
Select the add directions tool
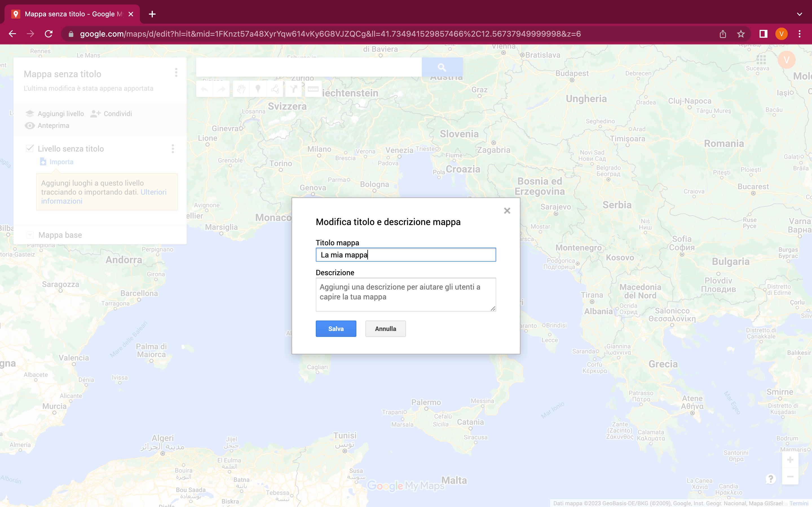(294, 89)
